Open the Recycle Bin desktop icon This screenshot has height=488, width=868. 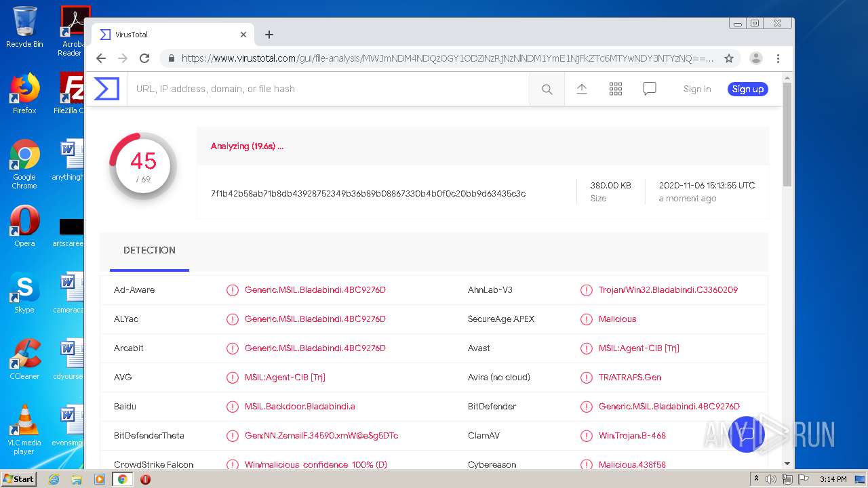(x=24, y=28)
